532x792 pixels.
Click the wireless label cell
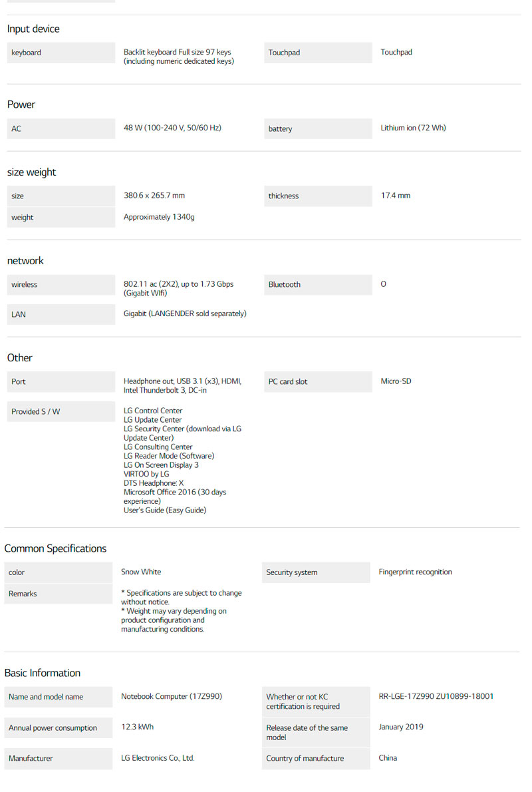61,285
